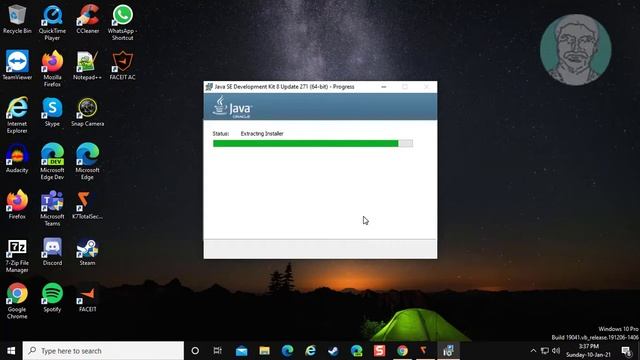Switch to Google Chrome in the taskbar
Image resolution: width=640 pixels, height=360 pixels.
point(402,351)
